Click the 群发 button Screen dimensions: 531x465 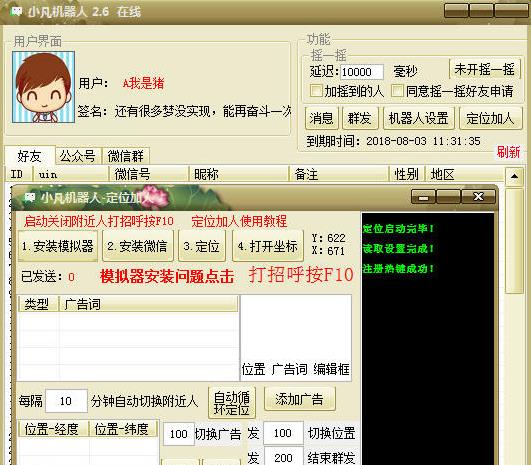pyautogui.click(x=360, y=118)
